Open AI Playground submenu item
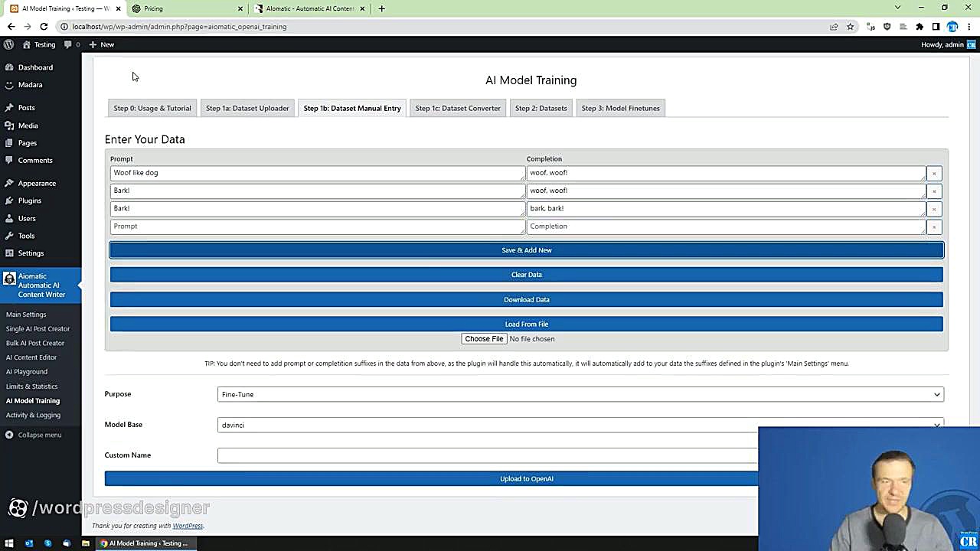The height and width of the screenshot is (551, 980). (27, 372)
